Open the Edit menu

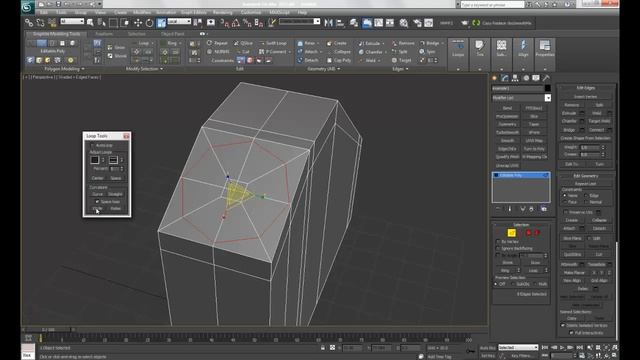tap(44, 13)
